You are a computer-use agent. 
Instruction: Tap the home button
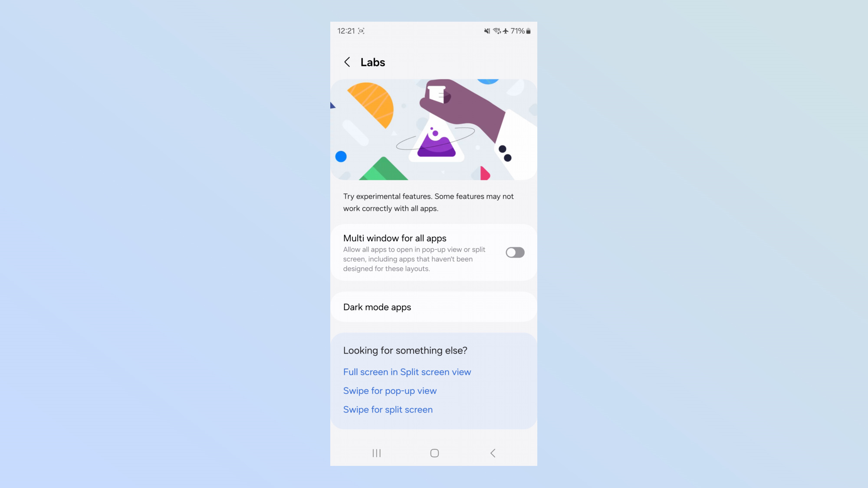tap(434, 453)
